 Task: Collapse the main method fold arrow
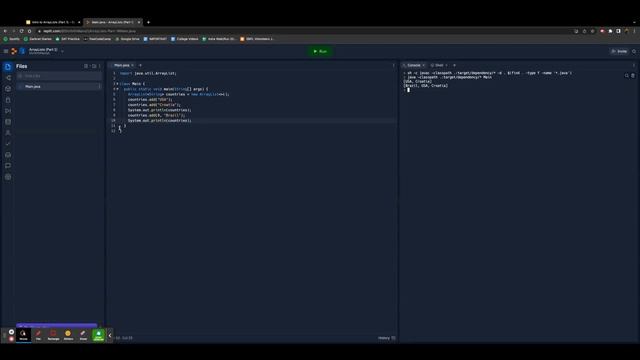click(118, 89)
